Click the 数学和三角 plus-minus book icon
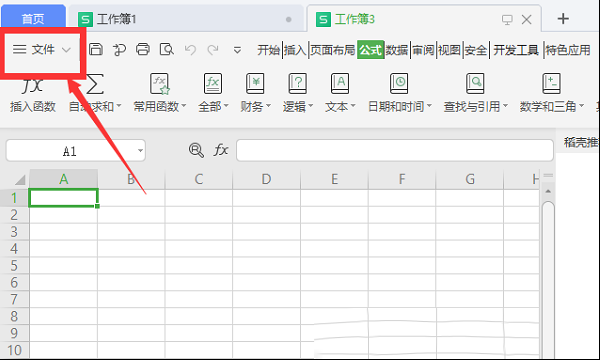600x360 pixels. pos(551,83)
